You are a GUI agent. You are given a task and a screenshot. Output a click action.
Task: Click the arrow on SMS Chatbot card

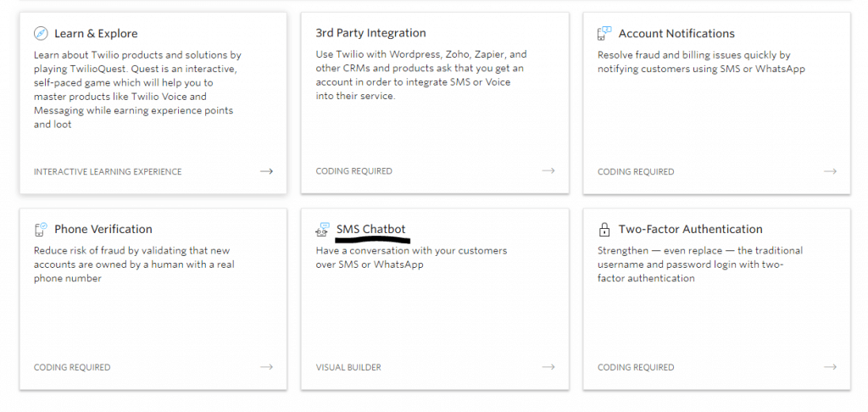tap(548, 366)
